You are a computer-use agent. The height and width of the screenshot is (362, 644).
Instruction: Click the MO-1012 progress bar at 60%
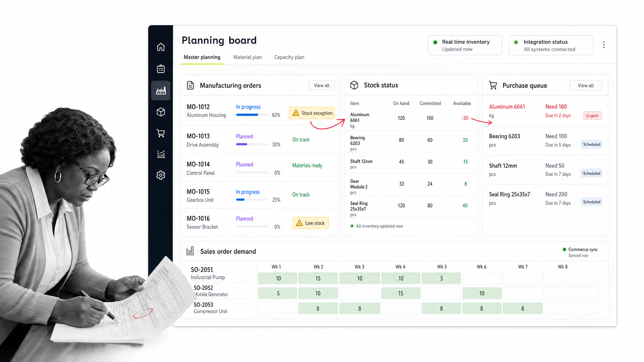252,115
